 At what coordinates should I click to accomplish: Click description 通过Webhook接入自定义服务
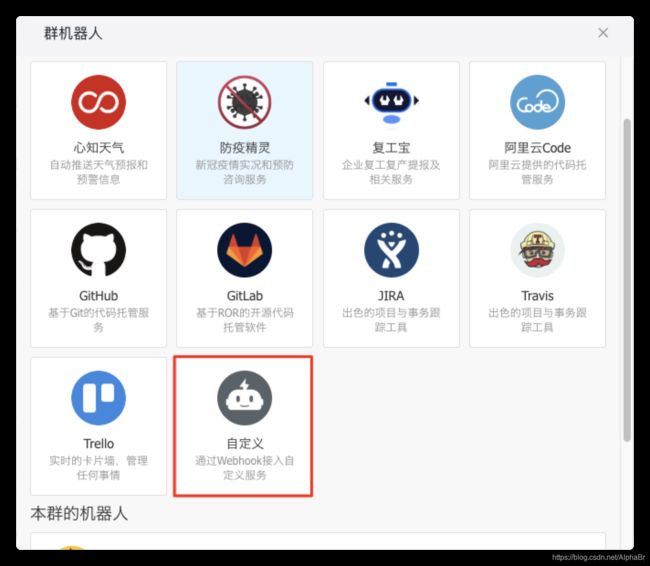tap(245, 468)
